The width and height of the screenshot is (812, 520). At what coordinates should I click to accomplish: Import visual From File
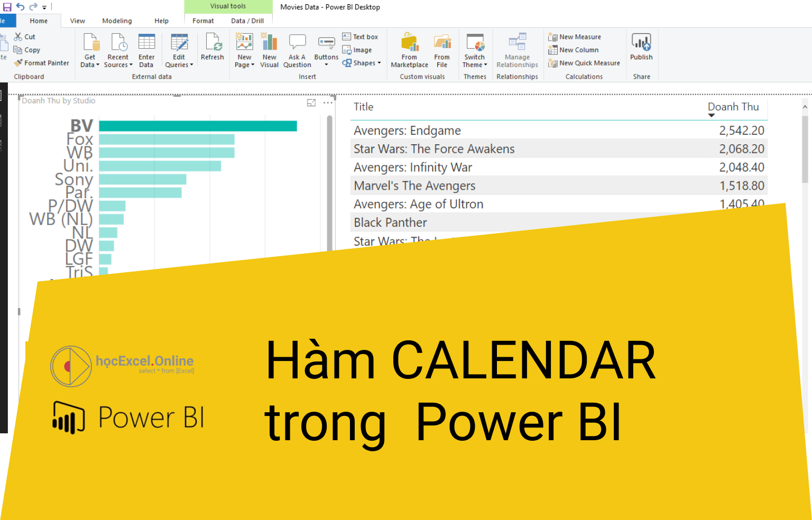pyautogui.click(x=442, y=50)
